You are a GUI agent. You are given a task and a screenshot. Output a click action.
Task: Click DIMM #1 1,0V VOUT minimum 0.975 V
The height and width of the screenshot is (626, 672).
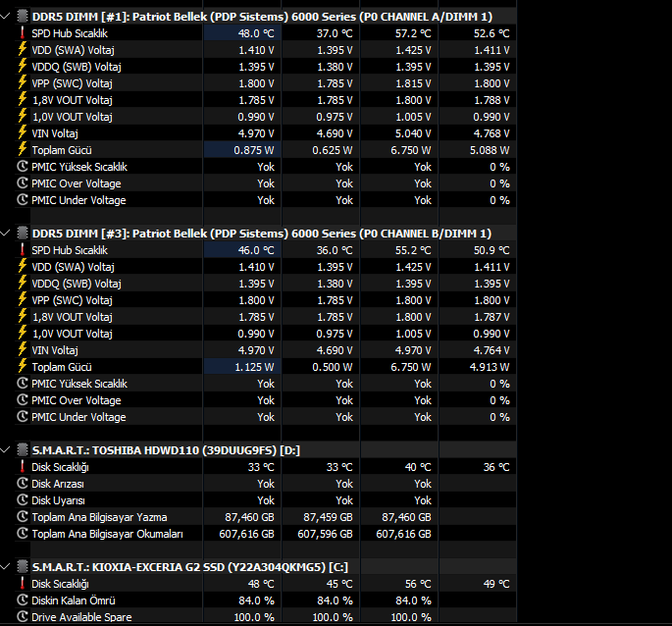pos(335,117)
